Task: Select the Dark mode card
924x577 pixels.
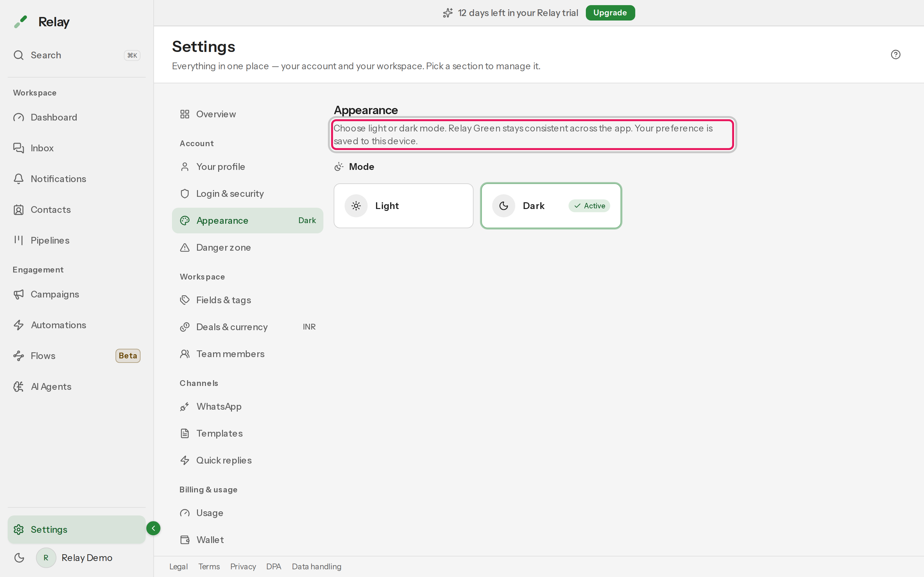Action: tap(551, 206)
